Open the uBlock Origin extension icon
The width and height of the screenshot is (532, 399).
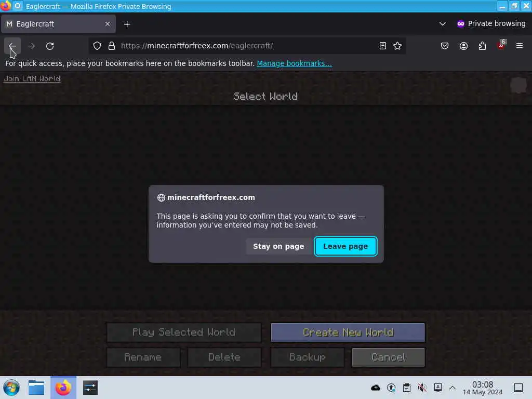pyautogui.click(x=501, y=45)
